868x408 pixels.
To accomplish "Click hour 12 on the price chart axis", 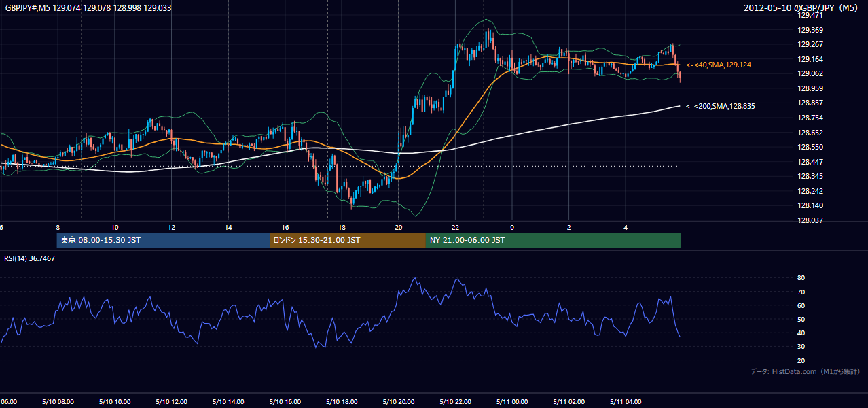I will click(172, 227).
